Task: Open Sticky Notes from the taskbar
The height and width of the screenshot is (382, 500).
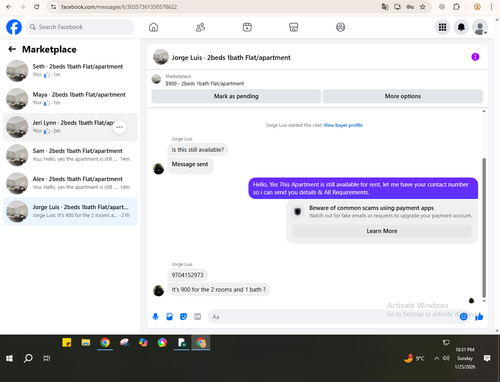Action: click(x=67, y=342)
